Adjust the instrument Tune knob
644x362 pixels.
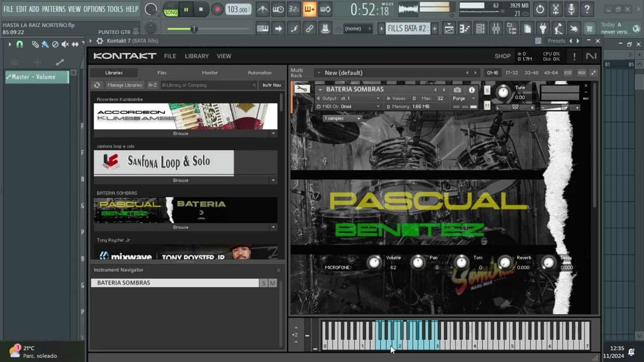(503, 92)
